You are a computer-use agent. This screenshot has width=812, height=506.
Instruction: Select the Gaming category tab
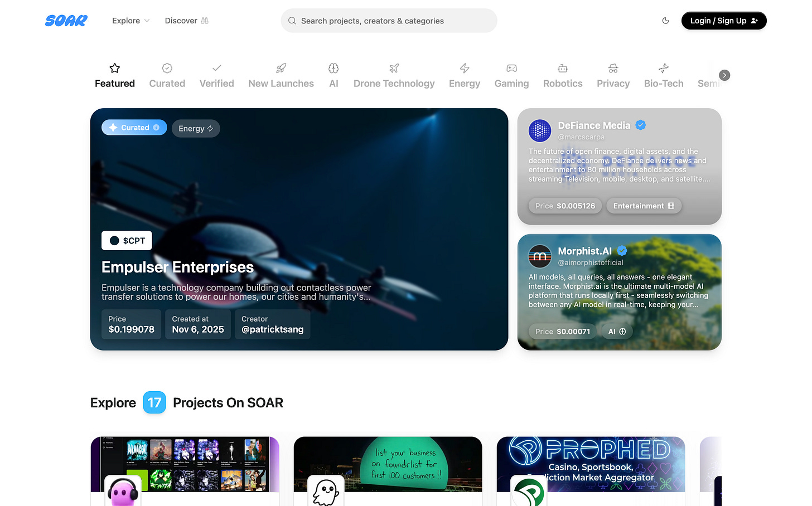click(511, 76)
